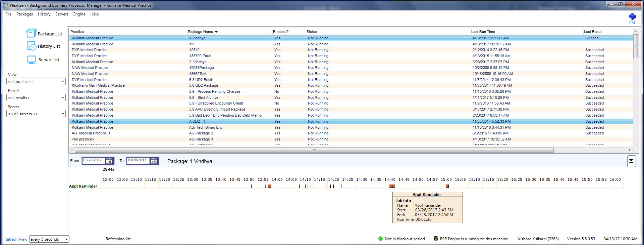The image size is (644, 245).
Task: Open the Result filter dropdown
Action: point(36,97)
